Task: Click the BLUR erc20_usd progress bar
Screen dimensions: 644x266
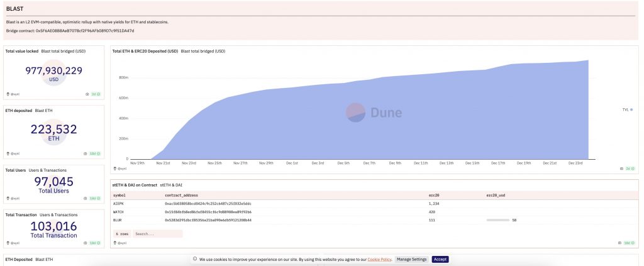Action: coord(498,220)
